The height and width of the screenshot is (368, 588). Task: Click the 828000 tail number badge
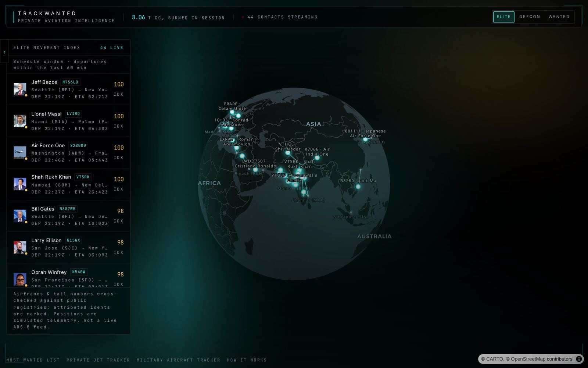pos(78,145)
